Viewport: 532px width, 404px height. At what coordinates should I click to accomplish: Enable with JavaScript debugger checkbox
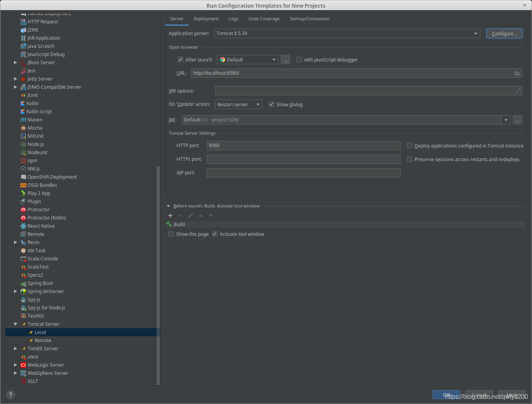tap(299, 60)
